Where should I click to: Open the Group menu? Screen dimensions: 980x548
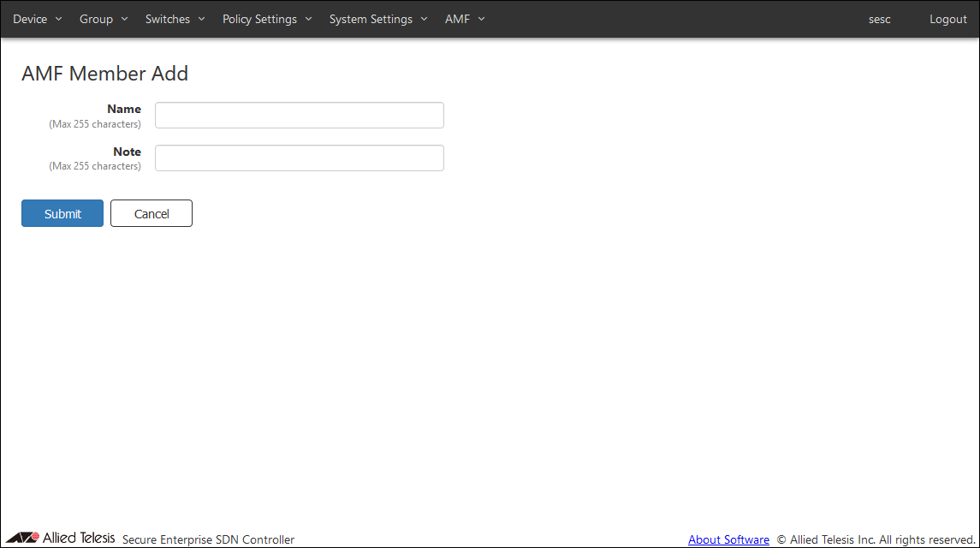coord(96,19)
